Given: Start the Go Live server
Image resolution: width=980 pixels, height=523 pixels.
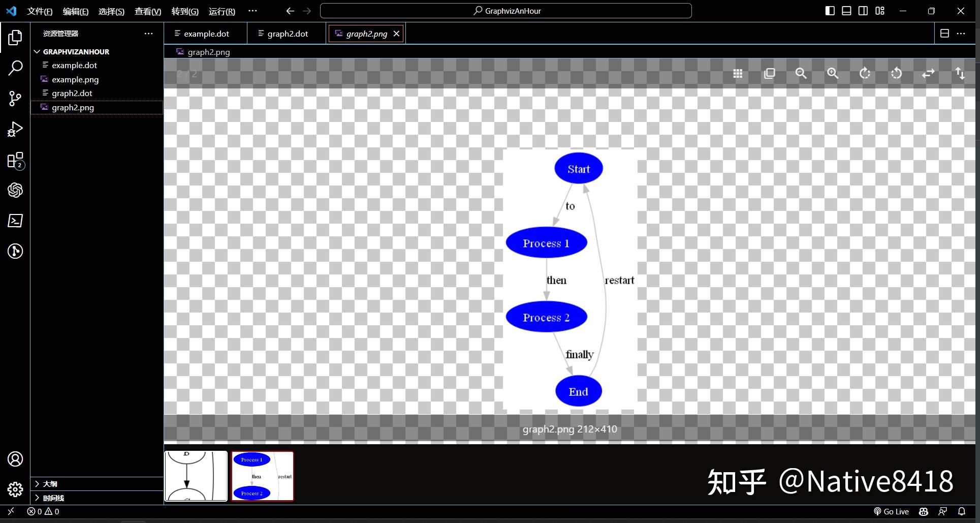Looking at the screenshot, I should point(891,511).
